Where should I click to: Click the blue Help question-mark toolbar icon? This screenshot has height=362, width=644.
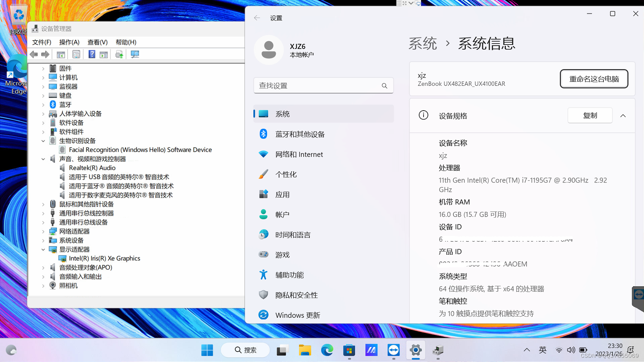coord(92,54)
